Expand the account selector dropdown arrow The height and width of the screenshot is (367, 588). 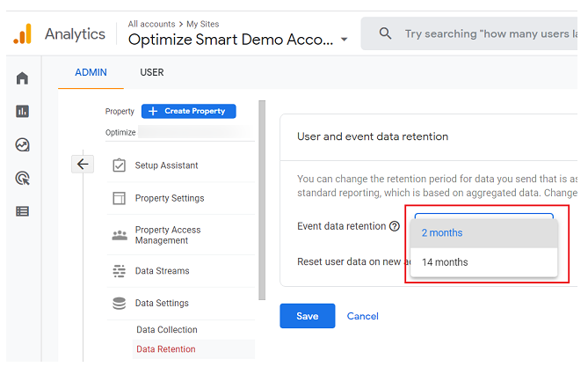point(344,40)
